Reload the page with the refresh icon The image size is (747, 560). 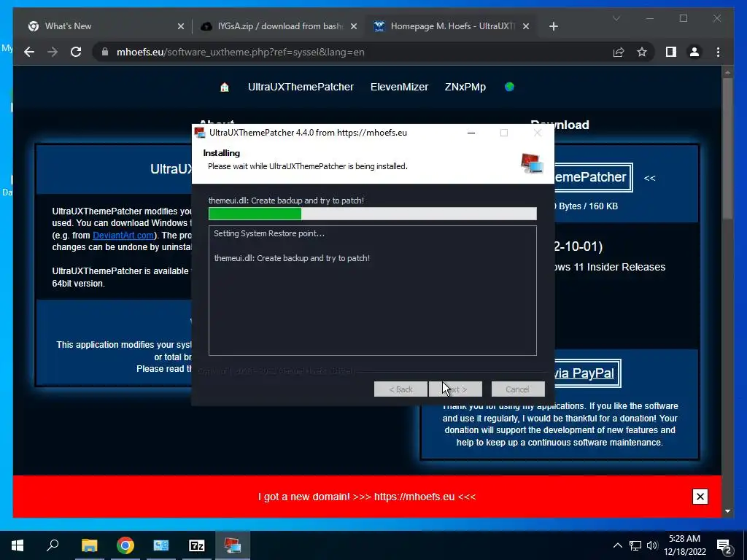coord(76,52)
